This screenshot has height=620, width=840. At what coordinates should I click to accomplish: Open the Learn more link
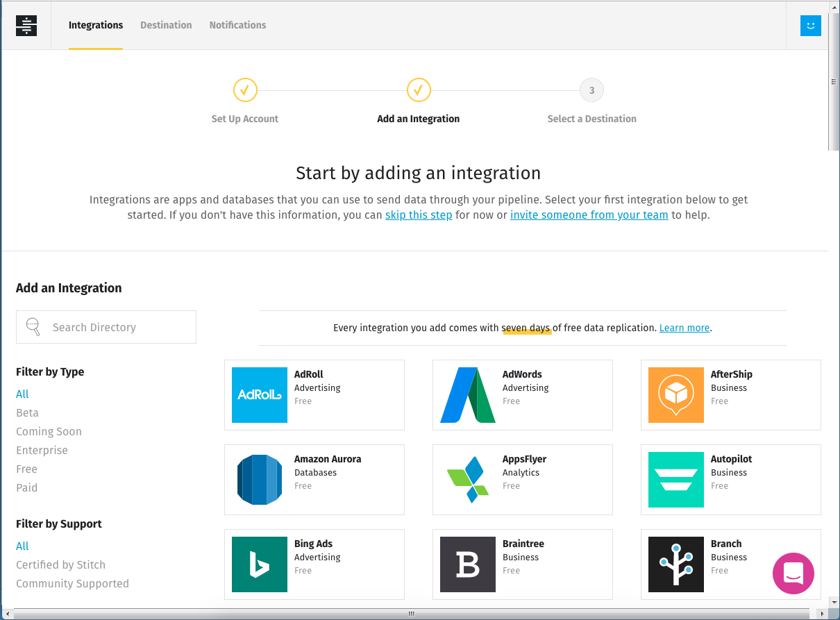(684, 327)
